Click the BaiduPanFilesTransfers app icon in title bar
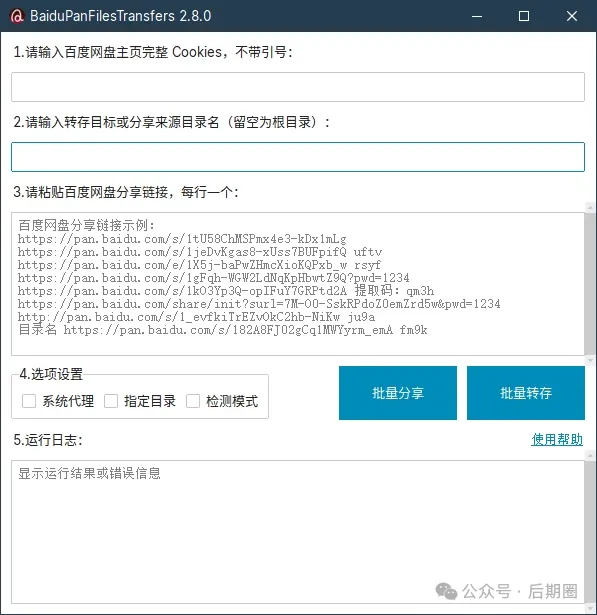 (17, 16)
